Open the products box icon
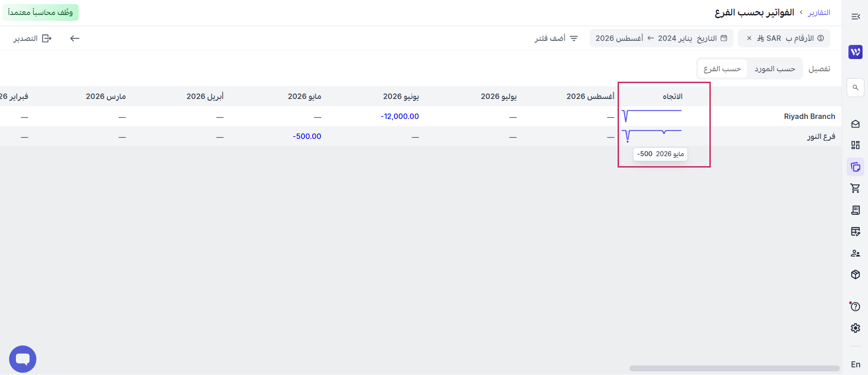The width and height of the screenshot is (868, 375). click(855, 274)
